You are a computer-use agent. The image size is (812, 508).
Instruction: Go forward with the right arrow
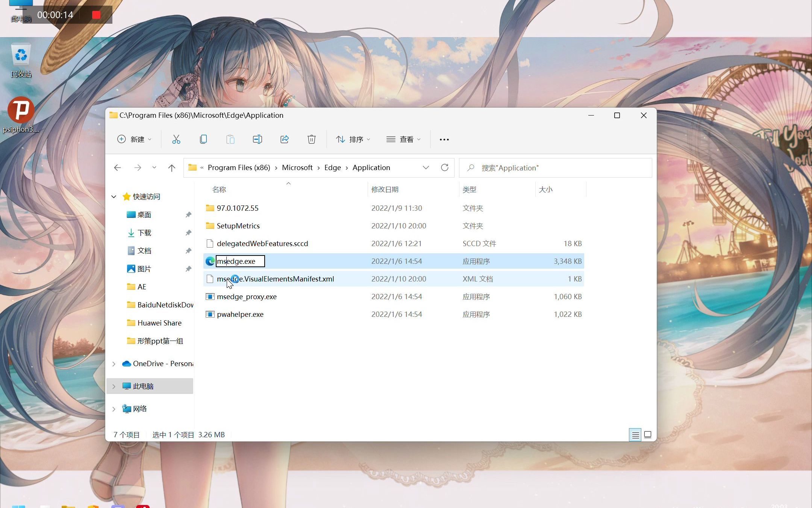(138, 168)
